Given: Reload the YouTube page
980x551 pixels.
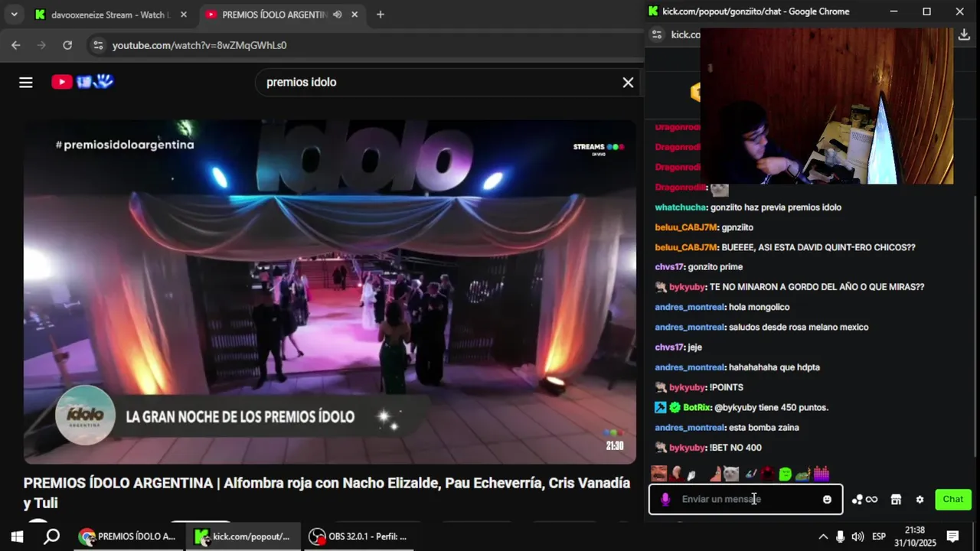Looking at the screenshot, I should pos(67,45).
